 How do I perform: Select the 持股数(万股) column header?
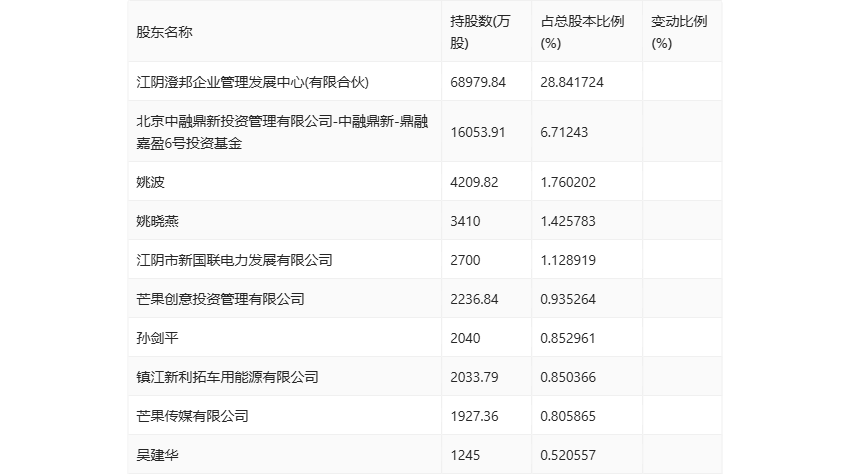(x=480, y=32)
